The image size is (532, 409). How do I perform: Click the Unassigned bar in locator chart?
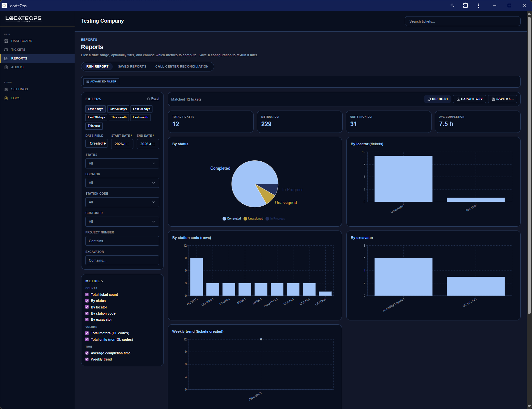click(x=403, y=179)
